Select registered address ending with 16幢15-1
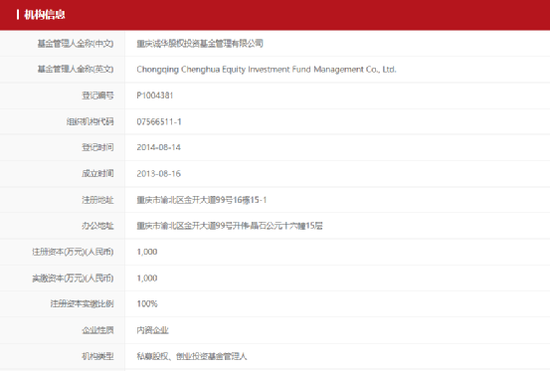Screen dimensions: 550x371 click(202, 200)
